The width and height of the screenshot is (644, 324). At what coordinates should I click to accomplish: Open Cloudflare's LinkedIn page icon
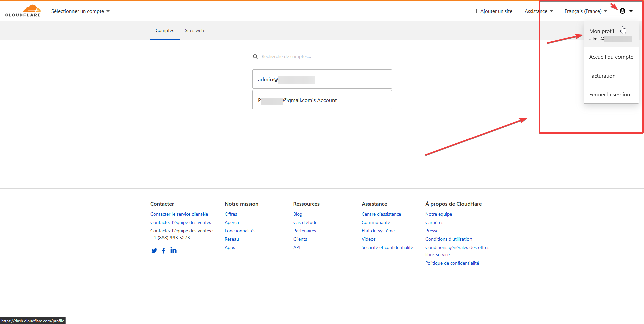(173, 250)
